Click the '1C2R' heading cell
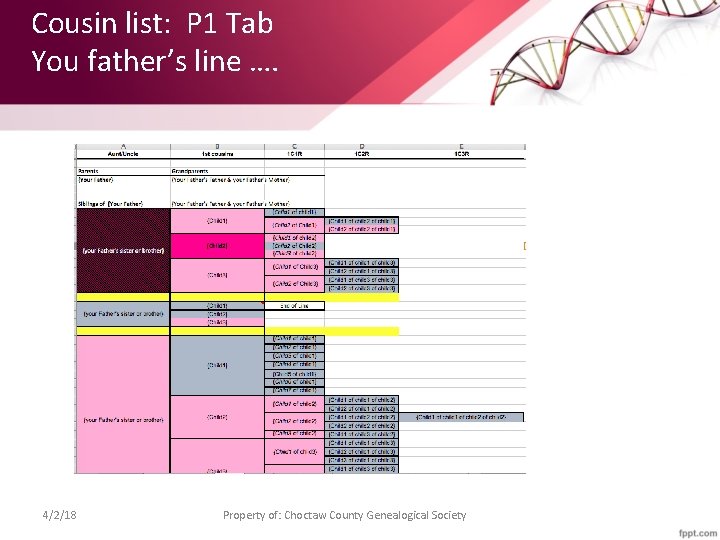 click(x=362, y=154)
